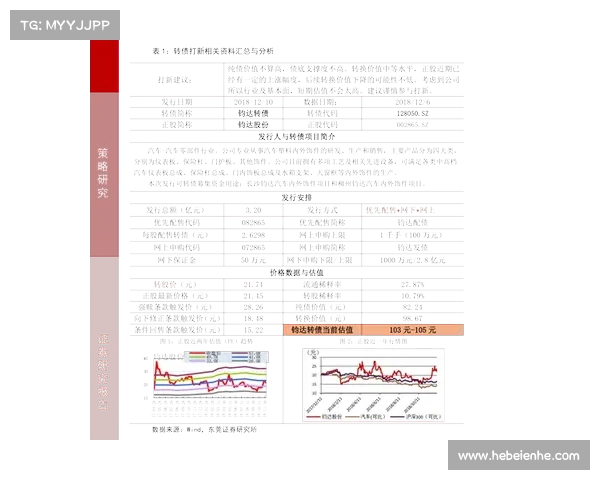Click the '1000万元/2.8亿元' cell
Image resolution: width=600 pixels, height=480 pixels.
coord(412,260)
